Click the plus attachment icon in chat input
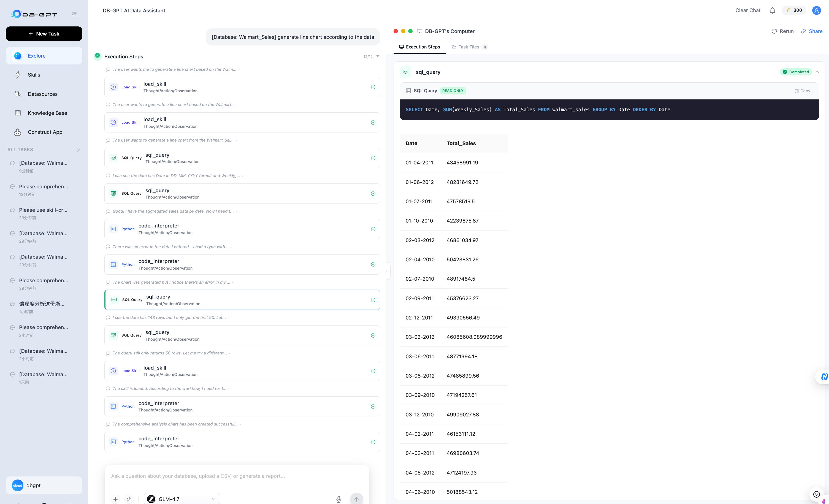Screen dimensions: 829x504 [x=115, y=499]
